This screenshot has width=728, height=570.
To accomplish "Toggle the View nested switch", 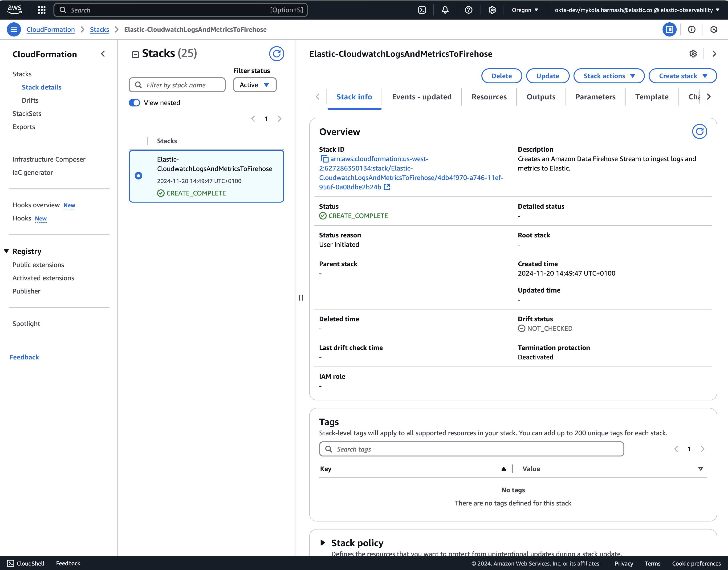I will pyautogui.click(x=134, y=103).
